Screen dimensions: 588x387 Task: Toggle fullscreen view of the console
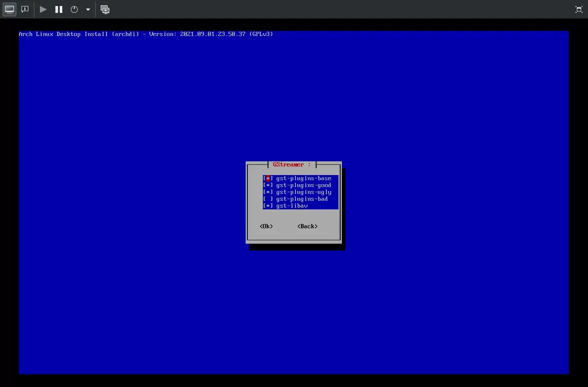(579, 9)
